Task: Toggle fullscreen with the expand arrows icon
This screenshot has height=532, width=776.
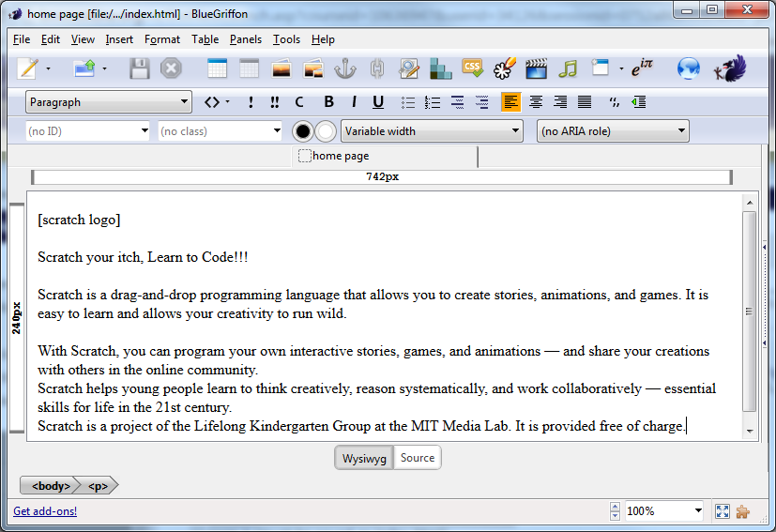Action: [723, 511]
